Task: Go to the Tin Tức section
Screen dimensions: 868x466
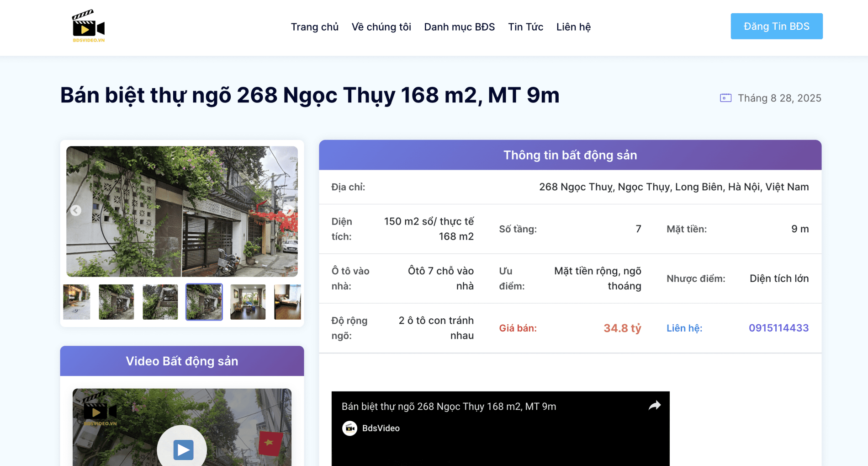Action: [525, 27]
